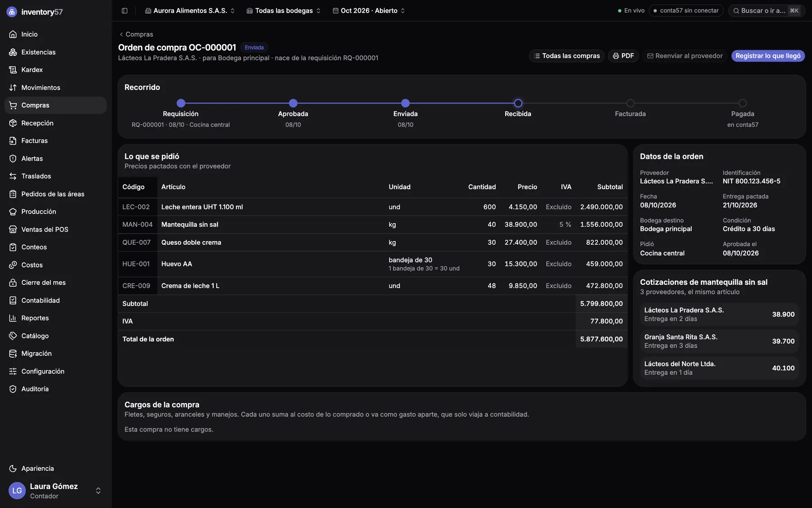This screenshot has width=812, height=508.
Task: Click the conta57 sin conectar status pill
Action: pyautogui.click(x=686, y=10)
